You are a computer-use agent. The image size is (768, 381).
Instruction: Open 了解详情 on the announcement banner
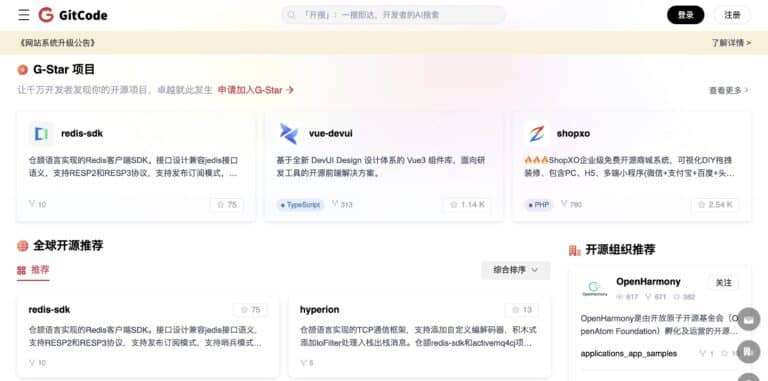(x=731, y=43)
